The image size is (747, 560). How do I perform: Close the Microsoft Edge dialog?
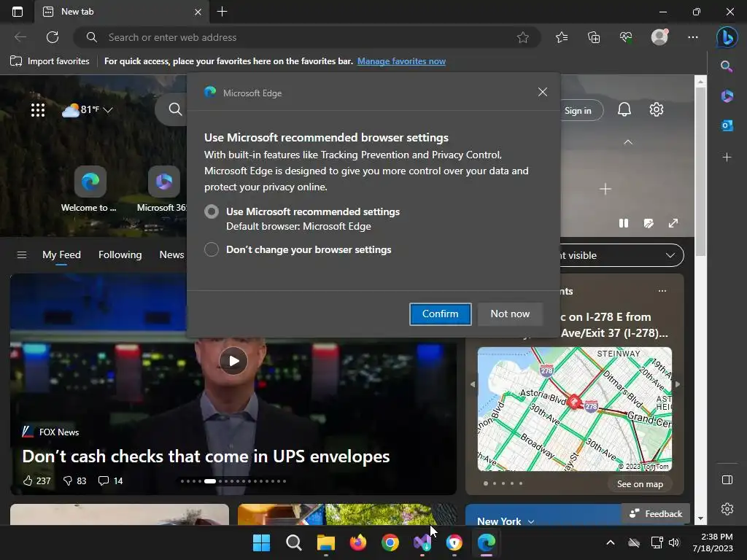coord(542,92)
